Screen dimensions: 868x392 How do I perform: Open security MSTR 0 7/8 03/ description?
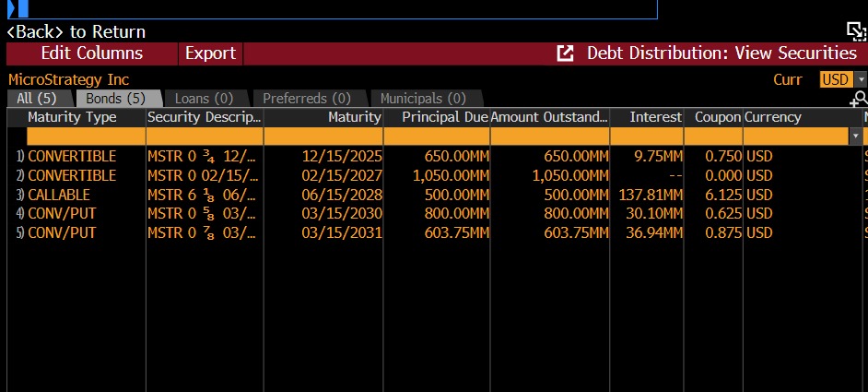[x=202, y=232]
